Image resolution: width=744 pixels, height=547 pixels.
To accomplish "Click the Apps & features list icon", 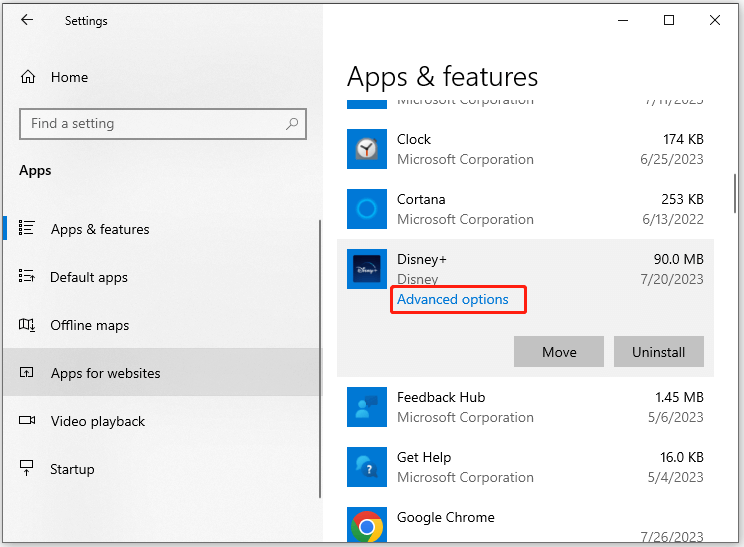I will point(26,228).
